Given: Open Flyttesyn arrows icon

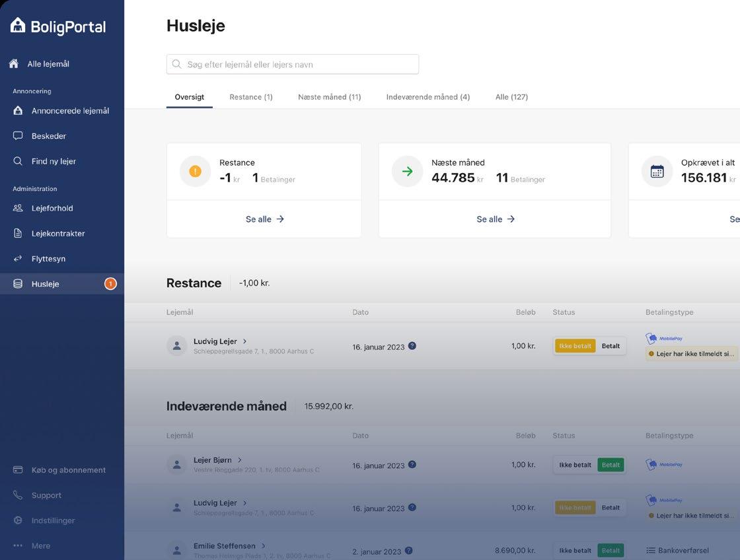Looking at the screenshot, I should 18,258.
